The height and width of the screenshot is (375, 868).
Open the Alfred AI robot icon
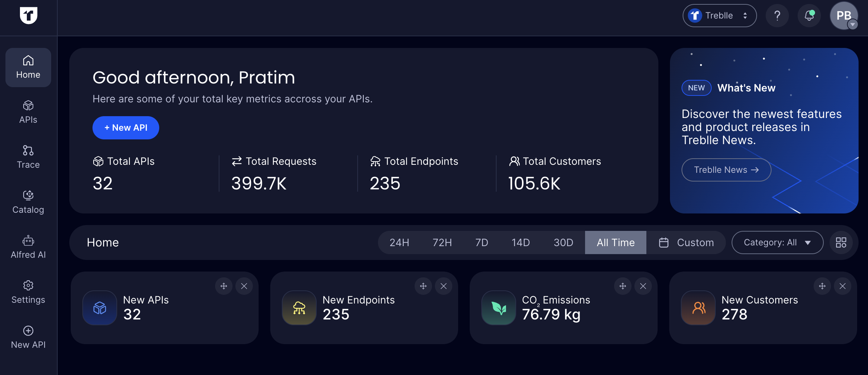[28, 241]
